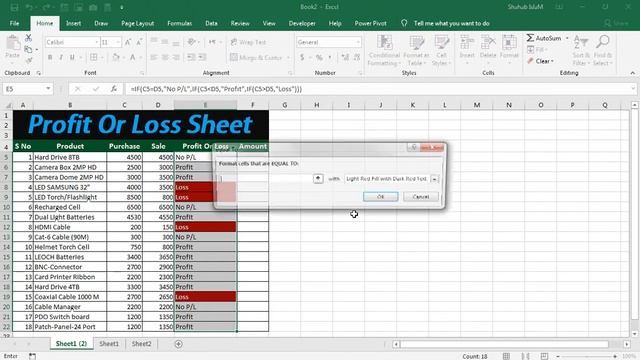Click the Percent Style icon
640x360 pixels.
pos(319,57)
